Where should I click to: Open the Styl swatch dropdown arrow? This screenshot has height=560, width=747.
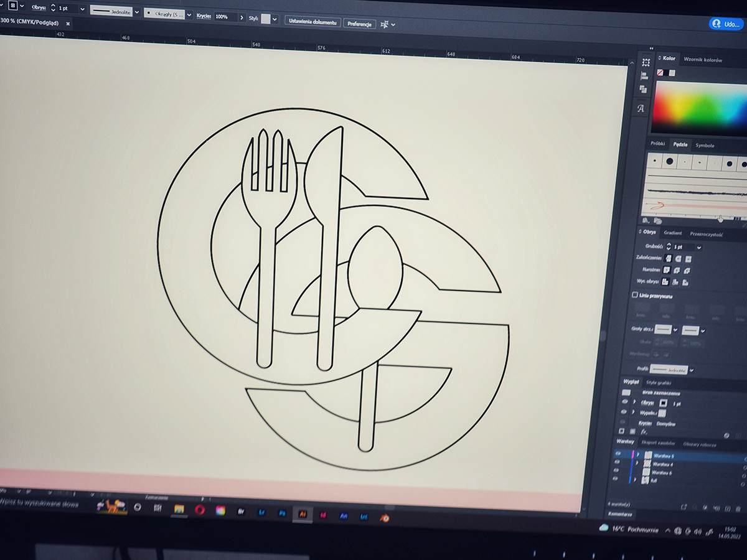point(275,19)
